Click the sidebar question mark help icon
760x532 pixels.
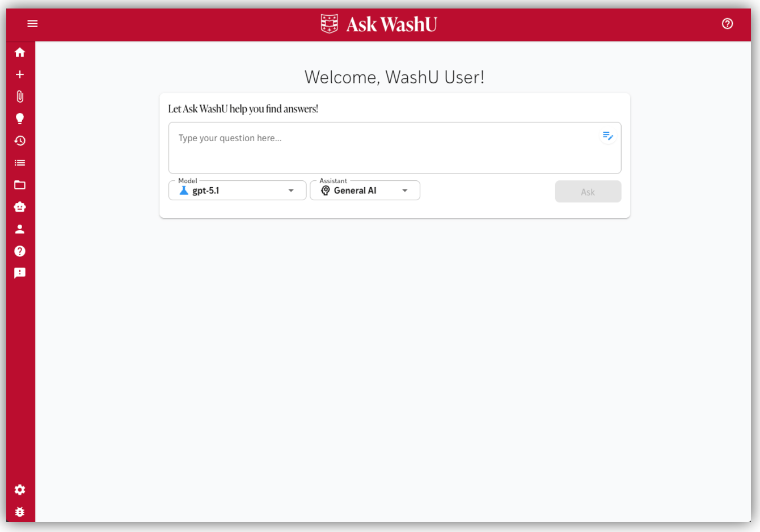click(x=20, y=251)
